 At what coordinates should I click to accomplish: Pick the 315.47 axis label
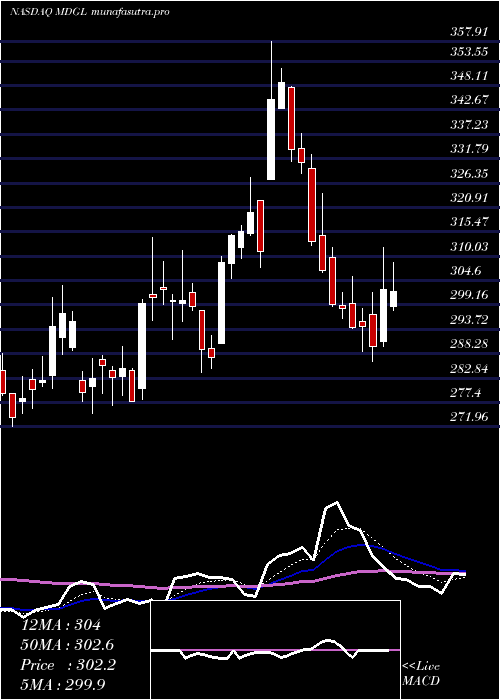point(469,222)
